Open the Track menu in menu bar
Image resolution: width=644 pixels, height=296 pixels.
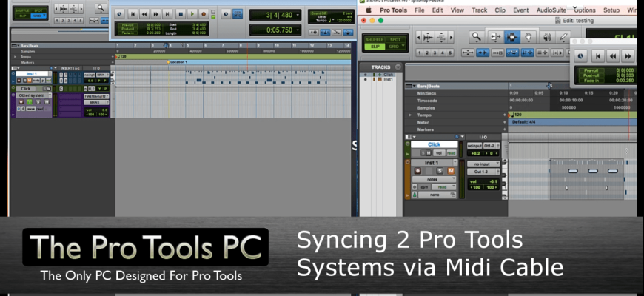click(480, 10)
